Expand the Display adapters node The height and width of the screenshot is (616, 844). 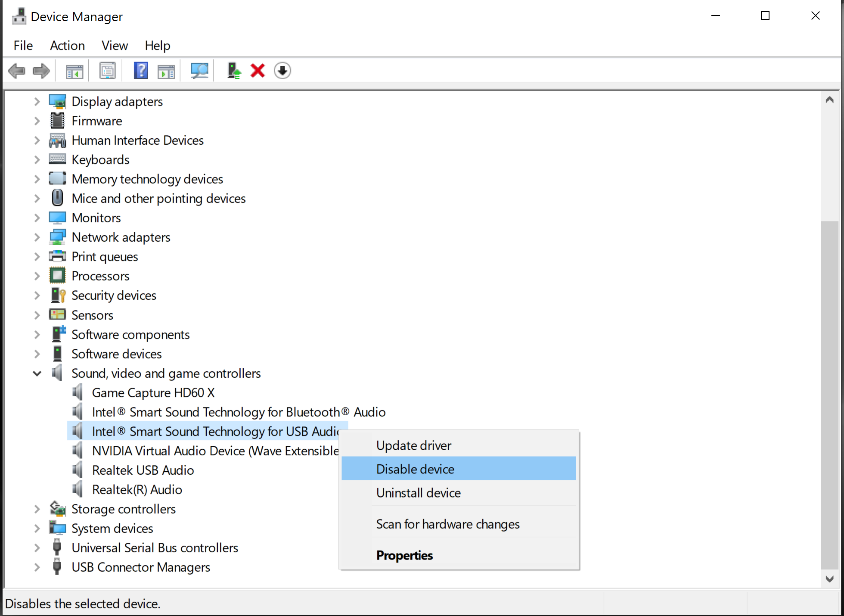pos(37,102)
